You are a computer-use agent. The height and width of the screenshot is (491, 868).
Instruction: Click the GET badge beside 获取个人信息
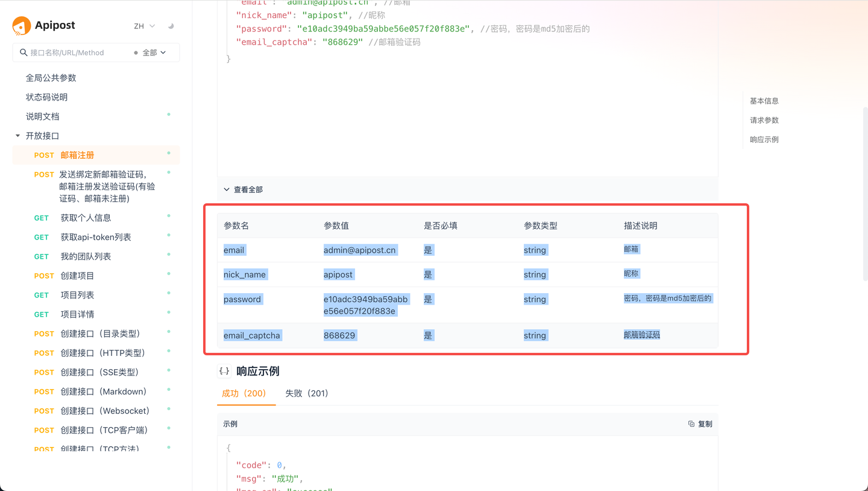tap(40, 218)
